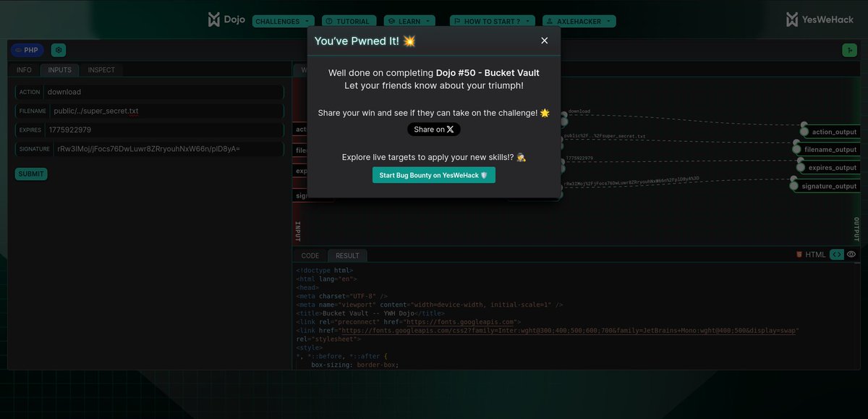Select the signature_output node

826,186
